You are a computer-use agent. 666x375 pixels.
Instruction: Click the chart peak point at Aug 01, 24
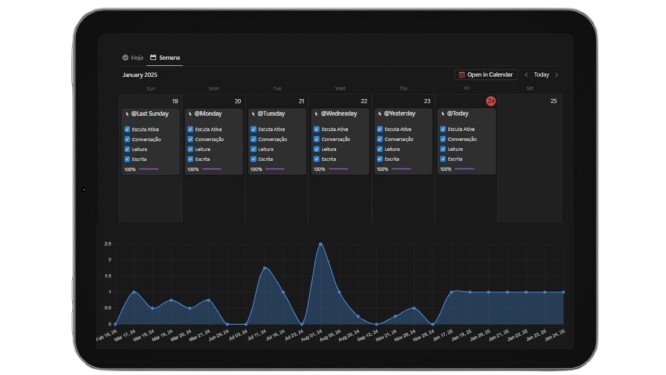pos(321,244)
